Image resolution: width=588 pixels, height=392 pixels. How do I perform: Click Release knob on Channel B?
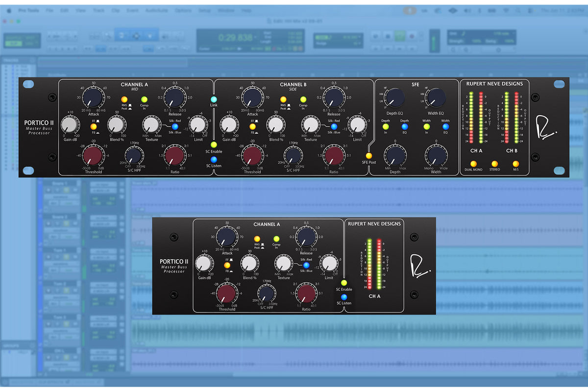pyautogui.click(x=334, y=98)
